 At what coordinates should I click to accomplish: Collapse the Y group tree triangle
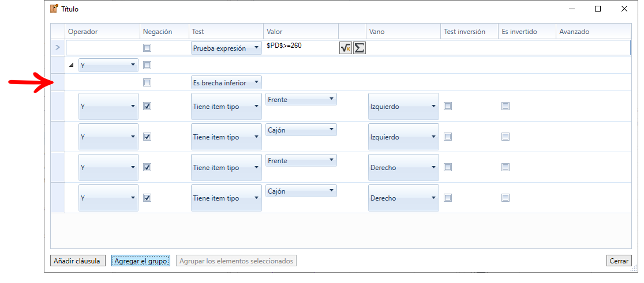pos(72,65)
